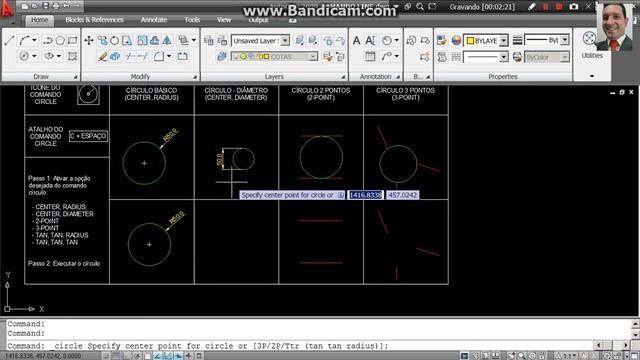
Task: Click the Bandicam drawing pencil button
Action: [x=531, y=7]
